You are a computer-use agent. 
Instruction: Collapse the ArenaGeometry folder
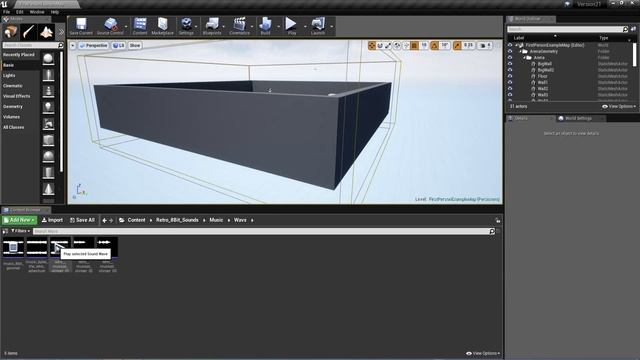[x=521, y=51]
